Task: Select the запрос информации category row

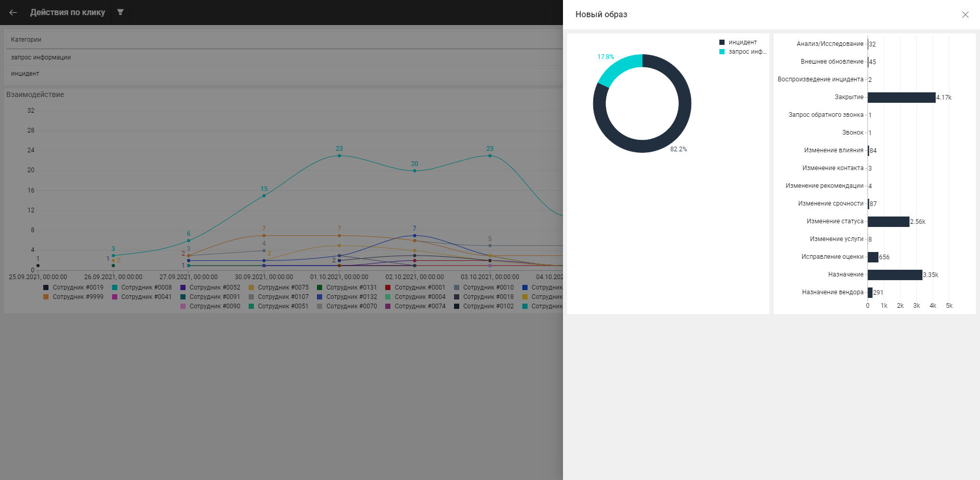Action: click(285, 57)
